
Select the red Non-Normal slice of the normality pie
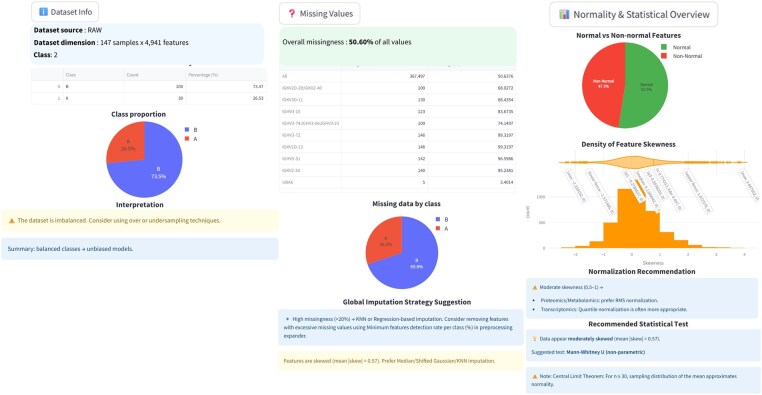click(x=603, y=84)
